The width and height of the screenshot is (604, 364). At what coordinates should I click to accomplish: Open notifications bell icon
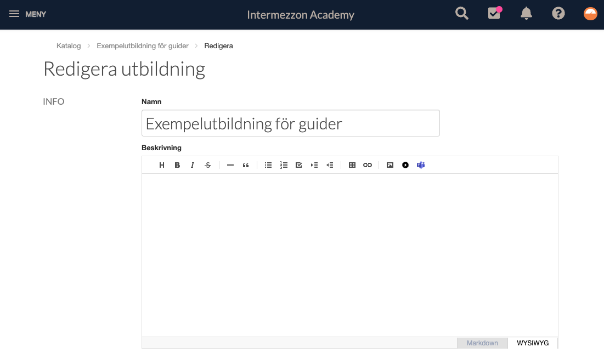tap(526, 14)
